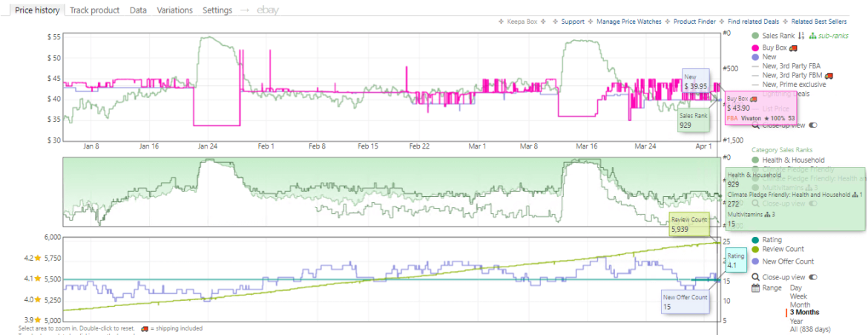Image resolution: width=868 pixels, height=335 pixels.
Task: Open the sub-ranks hierarchy icon
Action: coord(813,36)
